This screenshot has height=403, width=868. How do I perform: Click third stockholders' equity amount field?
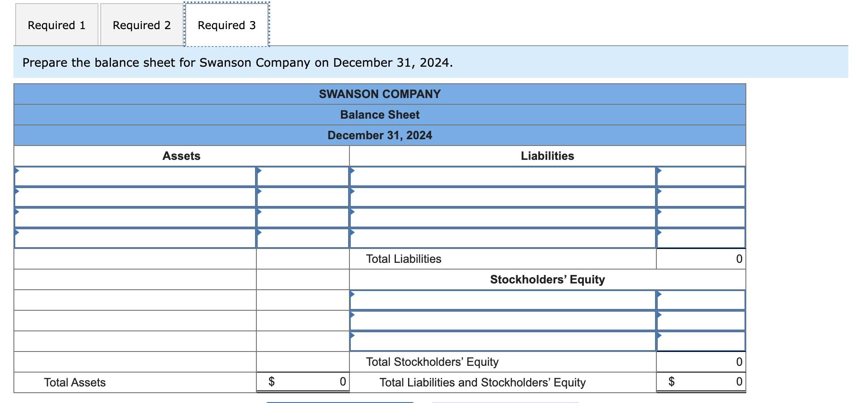pos(701,341)
